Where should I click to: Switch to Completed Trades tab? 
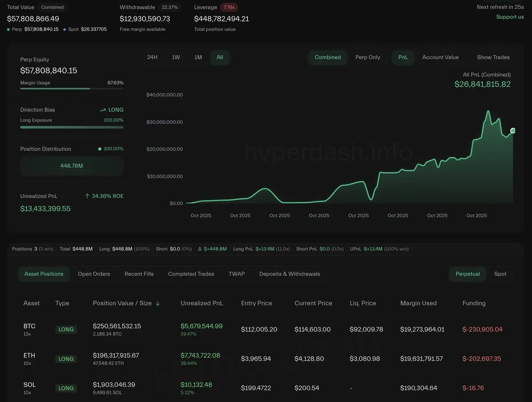pos(191,274)
